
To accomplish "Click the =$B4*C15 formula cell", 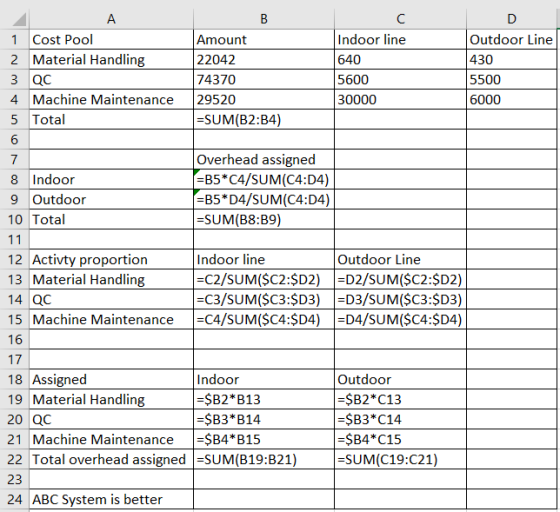I will 400,439.
